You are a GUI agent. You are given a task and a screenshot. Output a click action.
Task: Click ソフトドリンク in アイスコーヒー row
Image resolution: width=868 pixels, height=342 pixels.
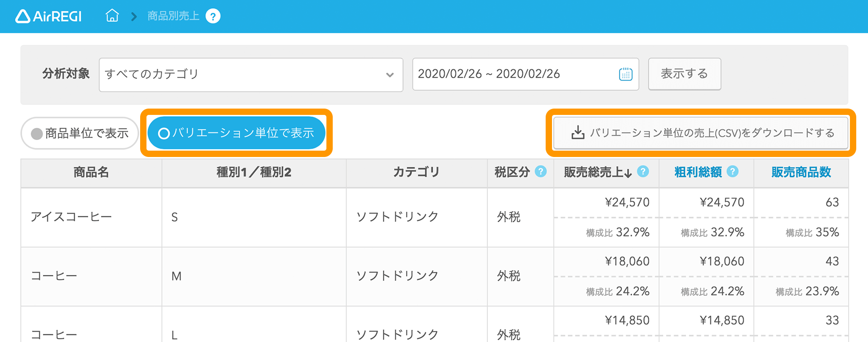click(x=397, y=217)
